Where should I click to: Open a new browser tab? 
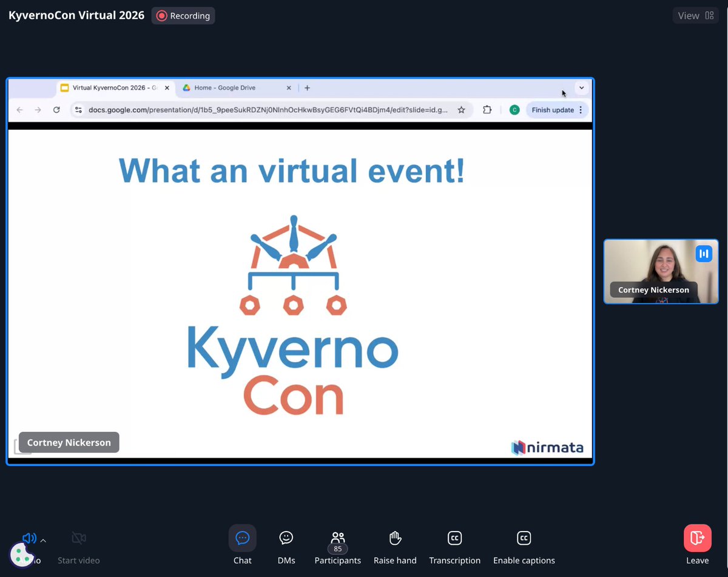point(307,88)
